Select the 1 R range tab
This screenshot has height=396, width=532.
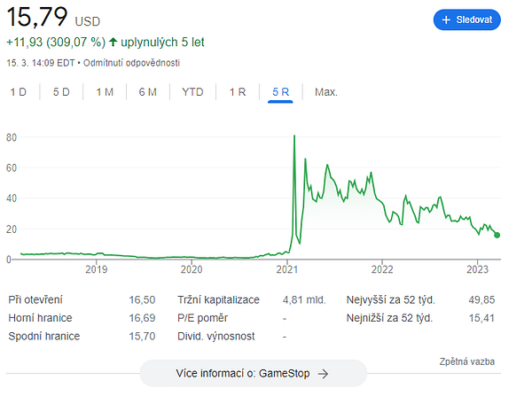(238, 92)
